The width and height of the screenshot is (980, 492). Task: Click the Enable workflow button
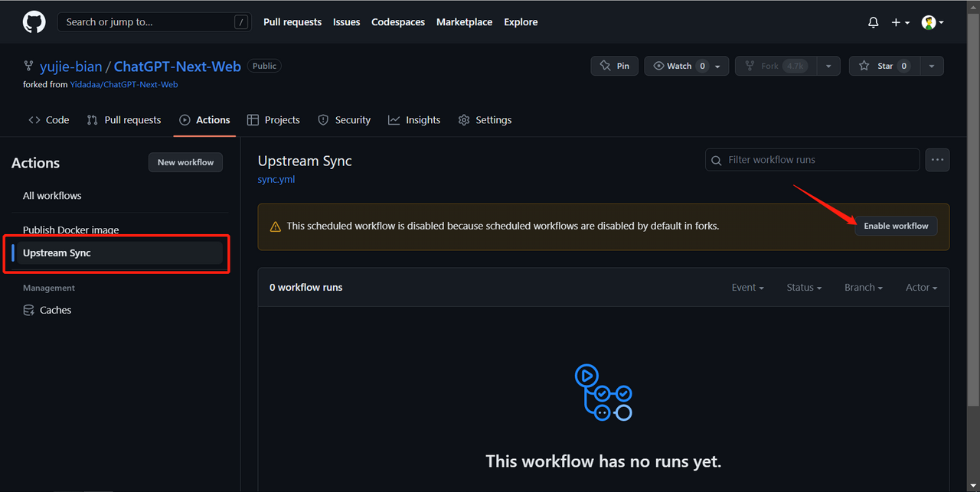896,226
